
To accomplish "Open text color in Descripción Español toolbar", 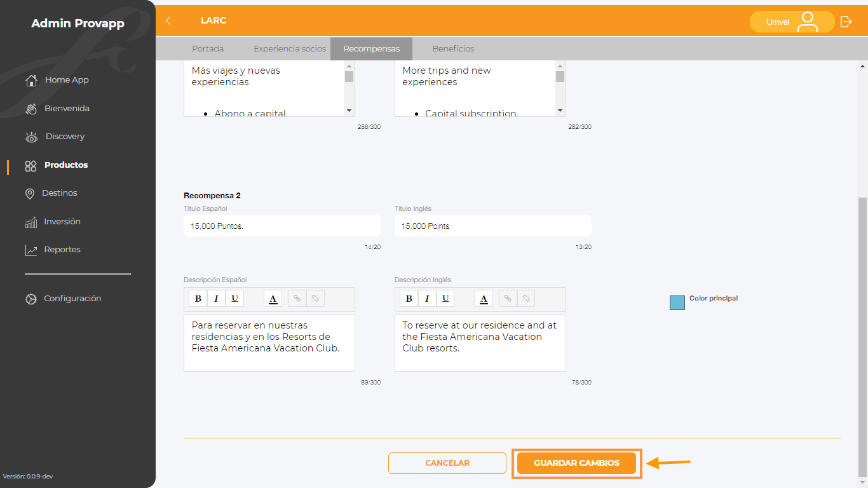I will point(273,299).
